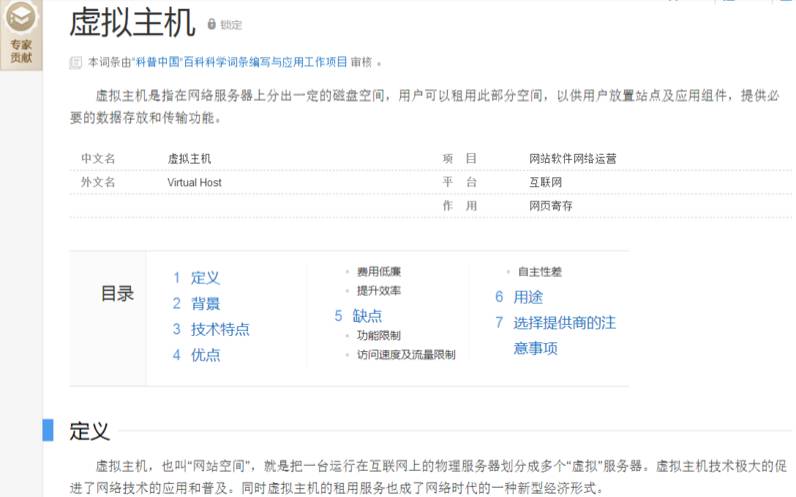Go to subsection 提升效率

click(379, 290)
